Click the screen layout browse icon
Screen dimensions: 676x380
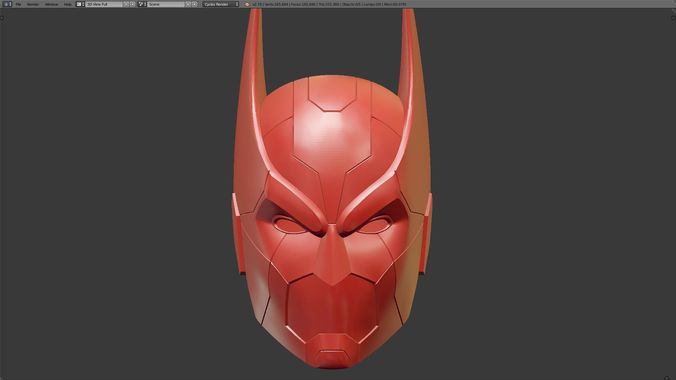[80, 4]
